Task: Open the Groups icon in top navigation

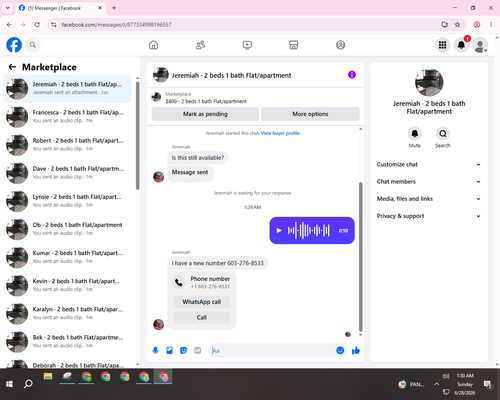Action: tap(340, 45)
